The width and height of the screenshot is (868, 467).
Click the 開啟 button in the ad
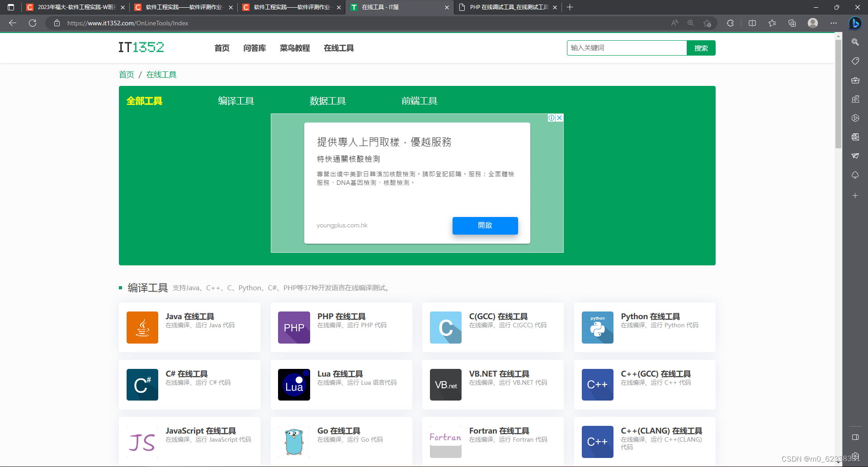click(485, 226)
